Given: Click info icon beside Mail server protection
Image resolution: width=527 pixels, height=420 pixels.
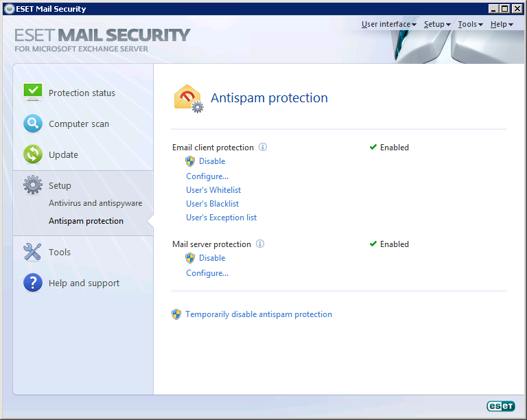Looking at the screenshot, I should pos(260,244).
